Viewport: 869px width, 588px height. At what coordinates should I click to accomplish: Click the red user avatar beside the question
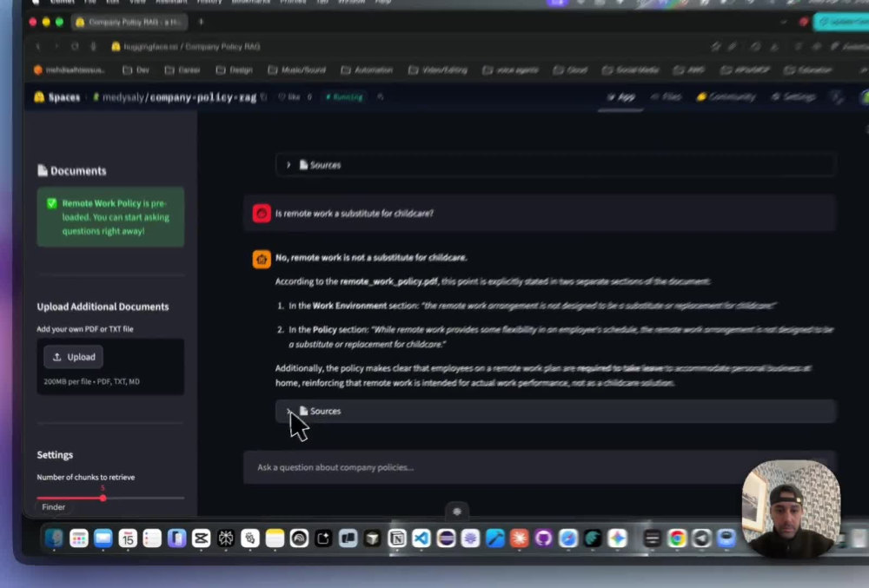pyautogui.click(x=262, y=213)
